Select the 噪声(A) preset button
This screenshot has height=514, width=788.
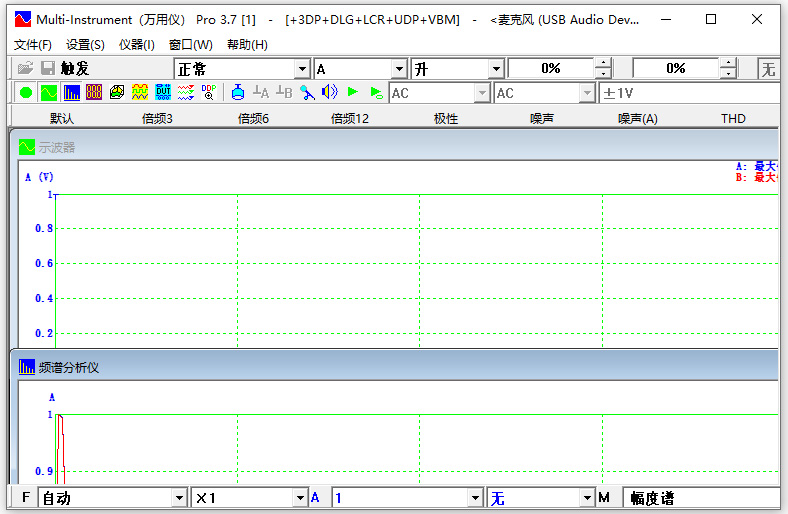(638, 119)
